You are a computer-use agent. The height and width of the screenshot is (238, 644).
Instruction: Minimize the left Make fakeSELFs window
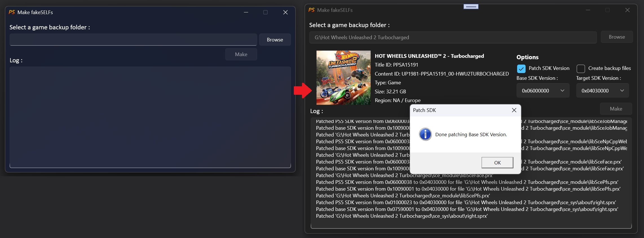click(246, 12)
